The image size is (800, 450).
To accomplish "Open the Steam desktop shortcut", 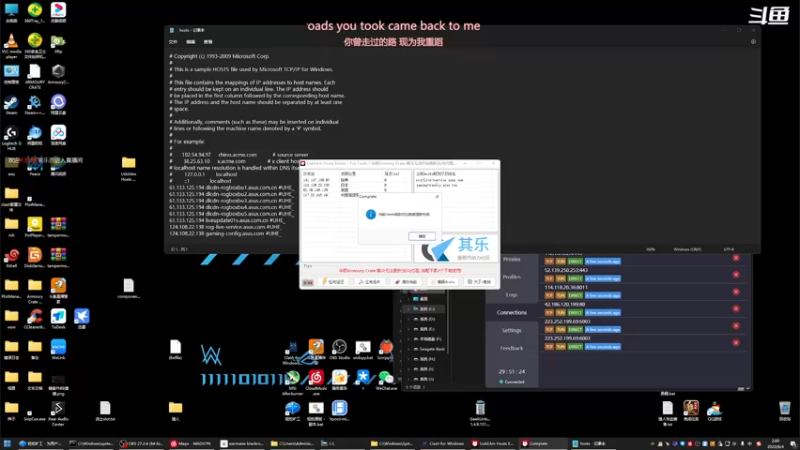I will pyautogui.click(x=11, y=106).
